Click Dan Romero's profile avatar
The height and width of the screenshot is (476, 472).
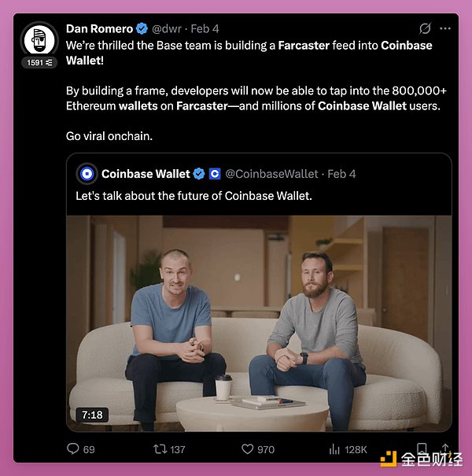coord(39,40)
